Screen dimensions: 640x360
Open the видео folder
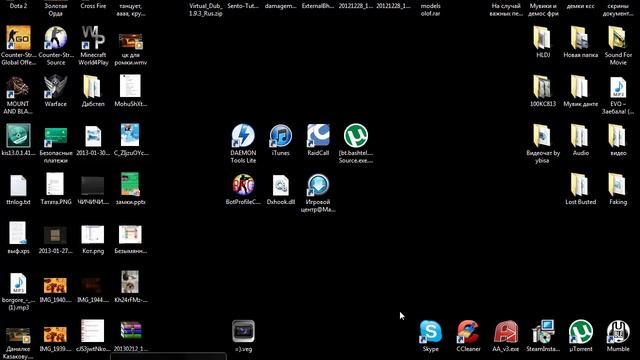[x=618, y=136]
